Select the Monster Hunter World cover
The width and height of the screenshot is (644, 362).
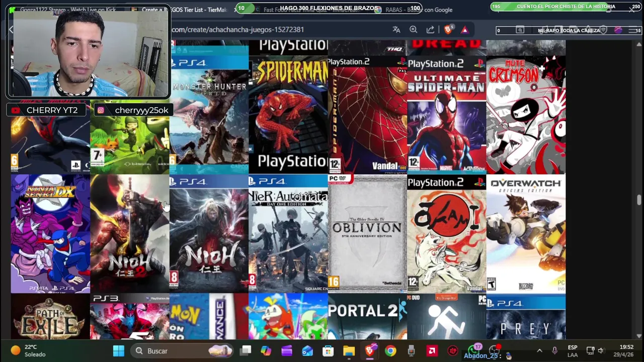209,115
